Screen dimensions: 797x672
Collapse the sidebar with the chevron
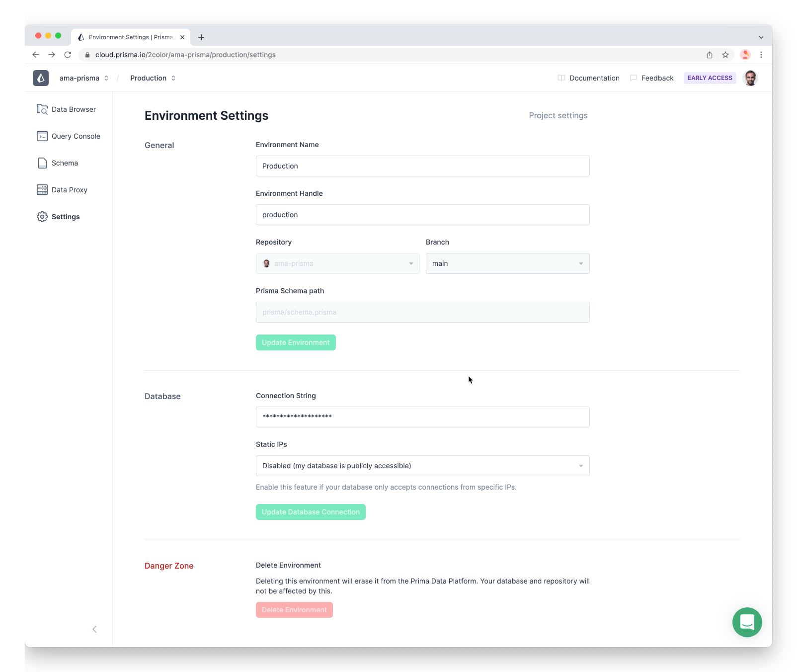pyautogui.click(x=94, y=629)
